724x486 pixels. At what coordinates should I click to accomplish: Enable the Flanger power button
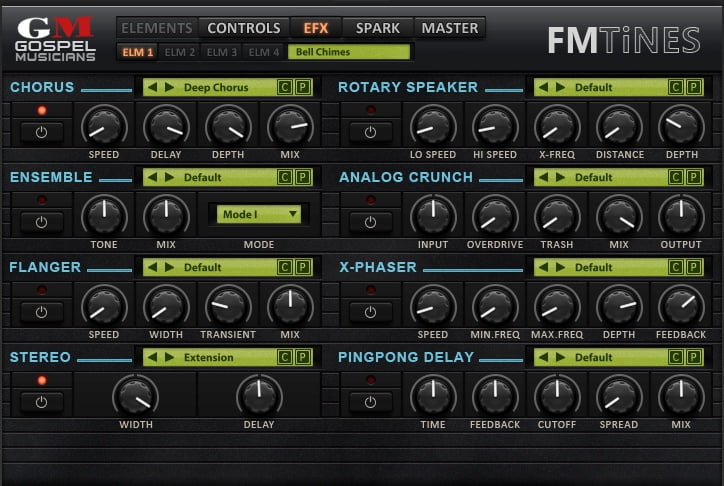coord(42,312)
